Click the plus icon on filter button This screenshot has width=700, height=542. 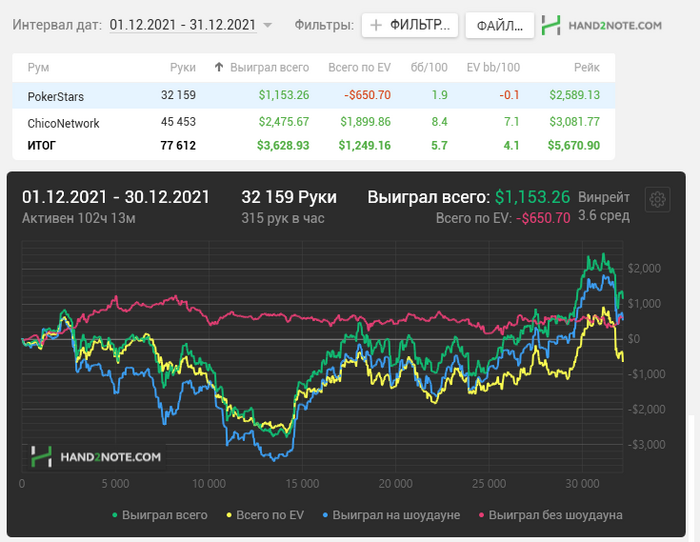click(x=376, y=25)
